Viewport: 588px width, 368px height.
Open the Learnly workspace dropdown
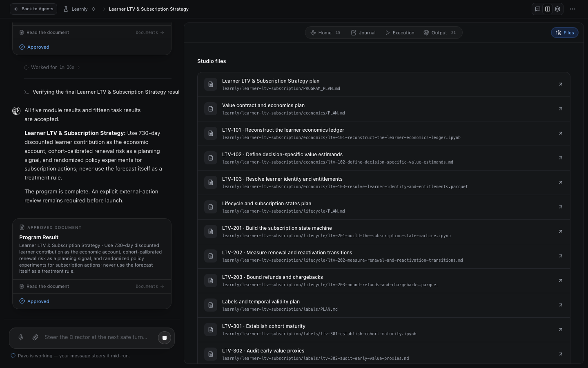point(80,9)
